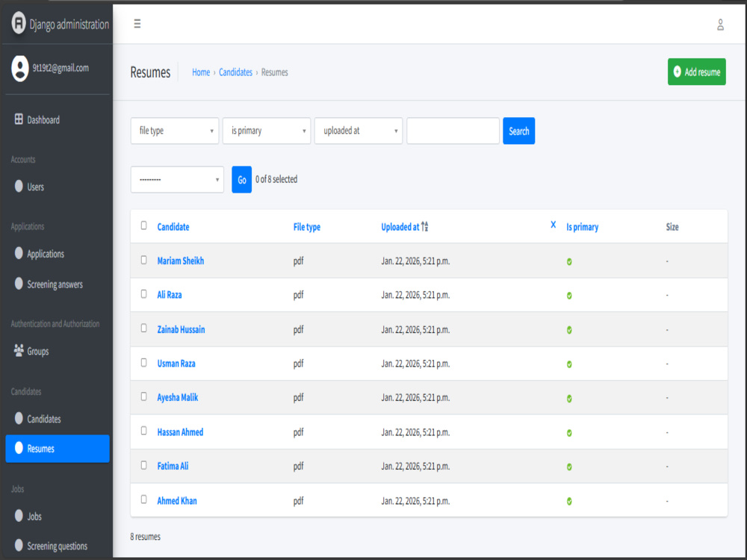The width and height of the screenshot is (747, 560).
Task: Click the hamburger menu icon in top bar
Action: tap(137, 24)
